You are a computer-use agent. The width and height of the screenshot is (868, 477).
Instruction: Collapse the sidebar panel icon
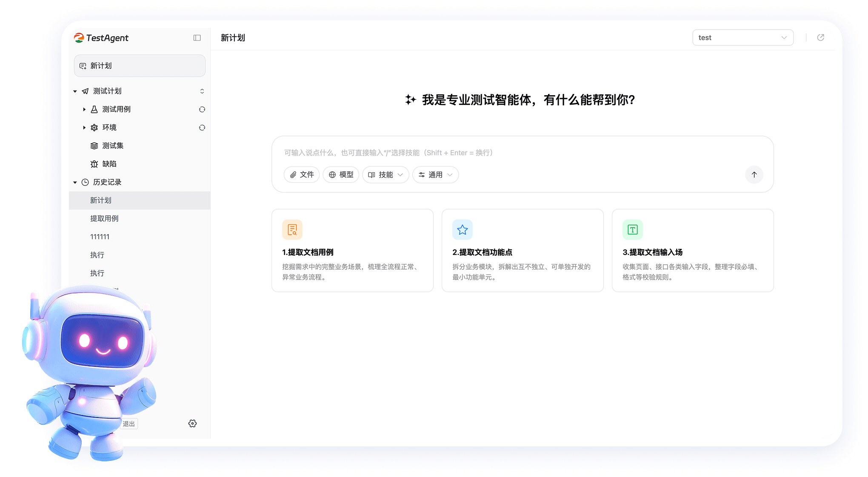tap(197, 38)
